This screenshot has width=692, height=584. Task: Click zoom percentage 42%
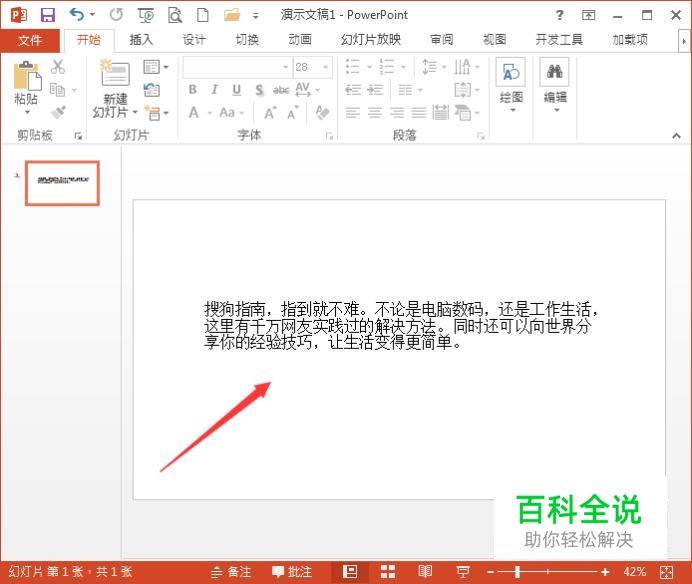[635, 572]
